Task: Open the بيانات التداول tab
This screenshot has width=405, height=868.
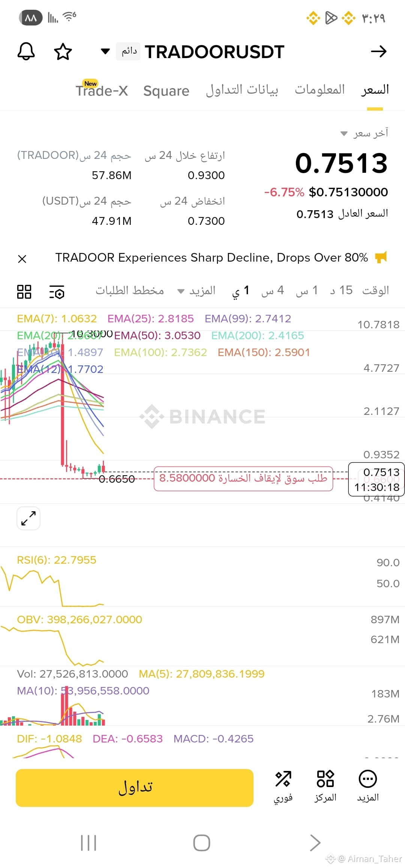Action: (242, 90)
